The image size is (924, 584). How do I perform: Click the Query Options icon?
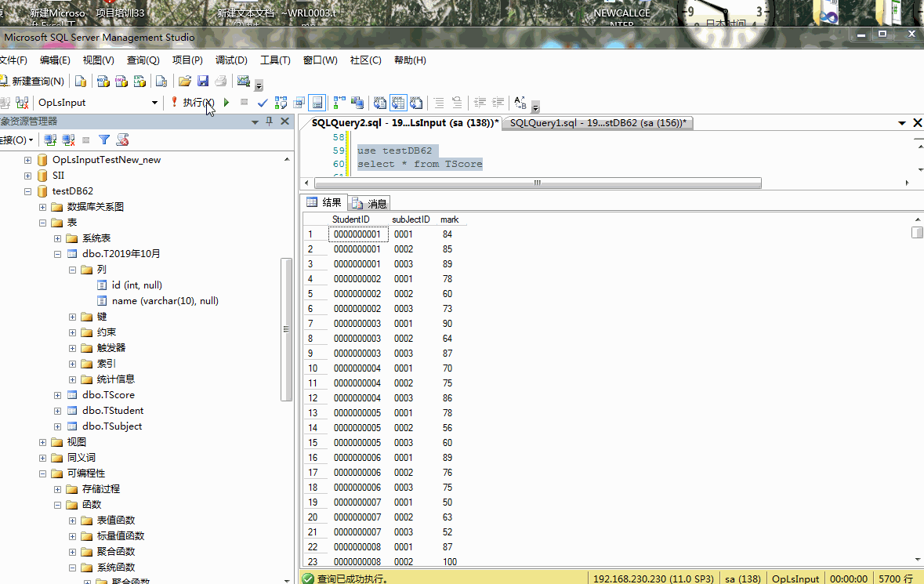tap(299, 103)
